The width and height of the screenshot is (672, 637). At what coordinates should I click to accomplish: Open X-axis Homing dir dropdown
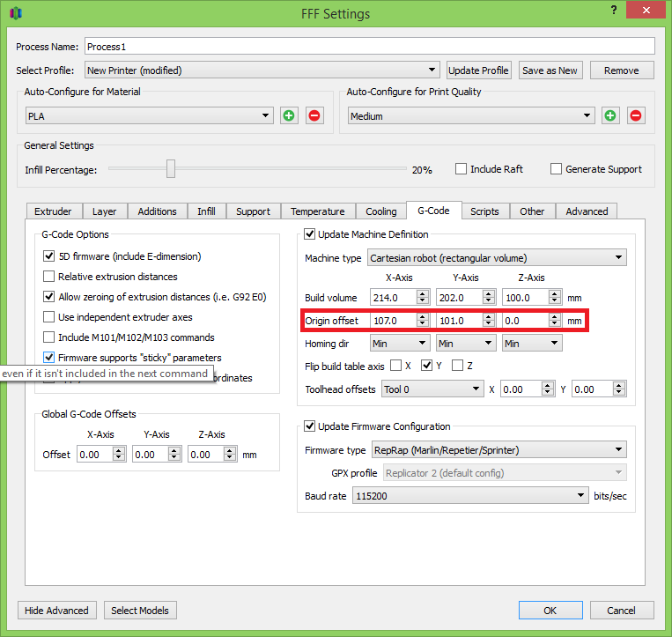pos(400,344)
